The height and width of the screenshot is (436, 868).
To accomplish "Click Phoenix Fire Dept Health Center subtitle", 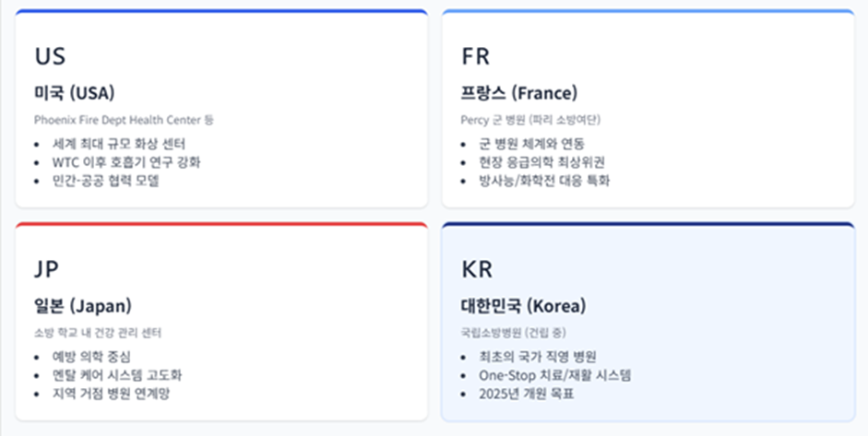I will point(124,120).
